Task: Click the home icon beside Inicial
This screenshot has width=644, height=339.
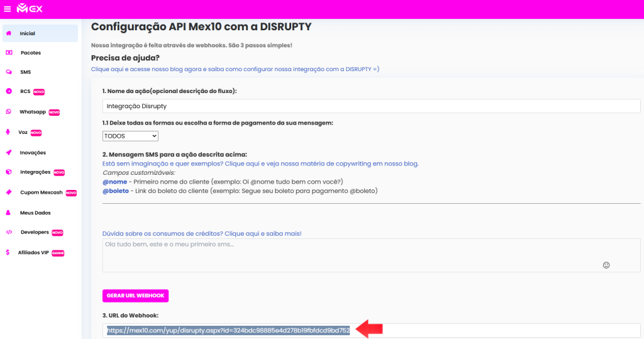Action: (9, 33)
